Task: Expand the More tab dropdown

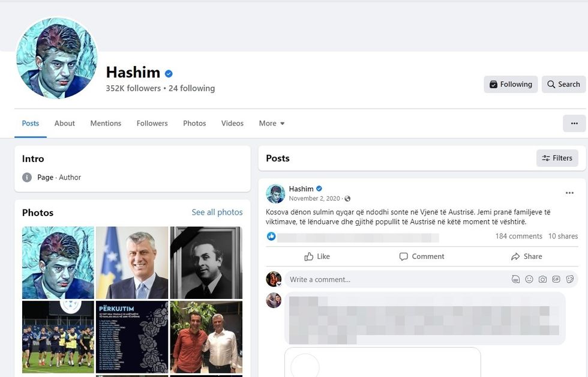Action: click(x=272, y=123)
